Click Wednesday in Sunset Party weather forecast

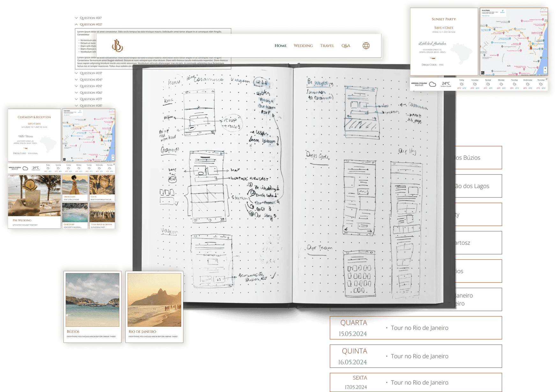528,80
